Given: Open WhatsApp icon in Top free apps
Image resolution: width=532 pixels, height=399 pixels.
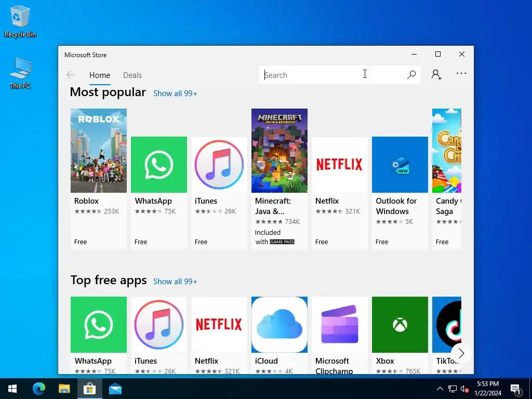Looking at the screenshot, I should click(x=98, y=325).
